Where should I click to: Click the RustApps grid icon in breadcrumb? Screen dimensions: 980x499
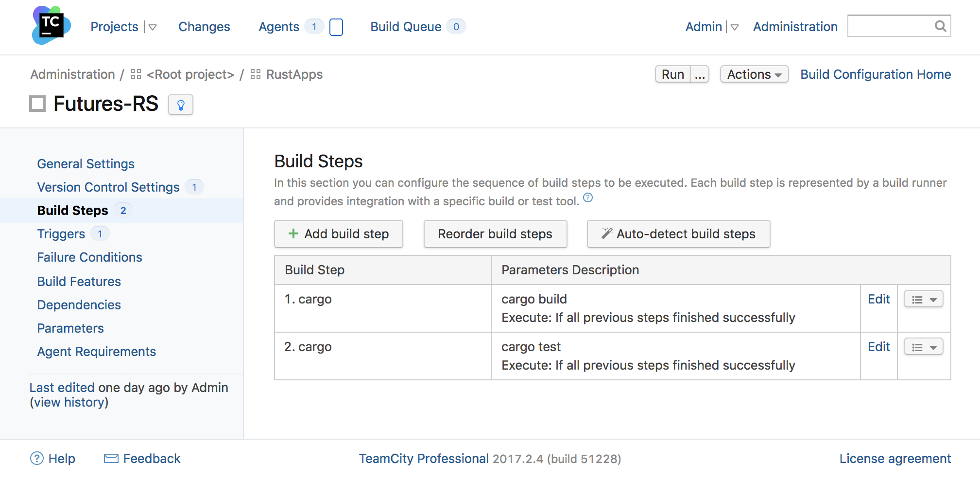coord(256,74)
